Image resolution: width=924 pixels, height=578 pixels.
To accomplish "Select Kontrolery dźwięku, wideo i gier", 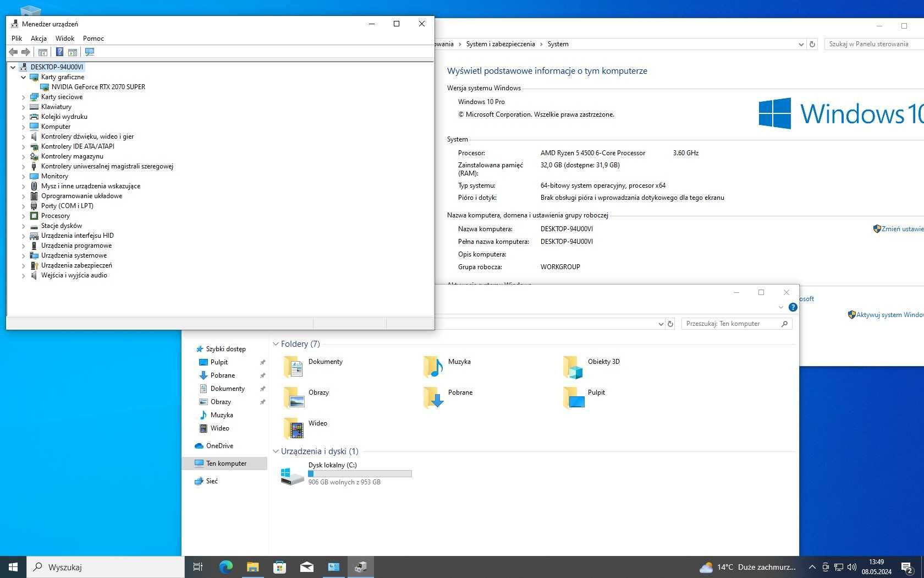I will click(x=87, y=137).
